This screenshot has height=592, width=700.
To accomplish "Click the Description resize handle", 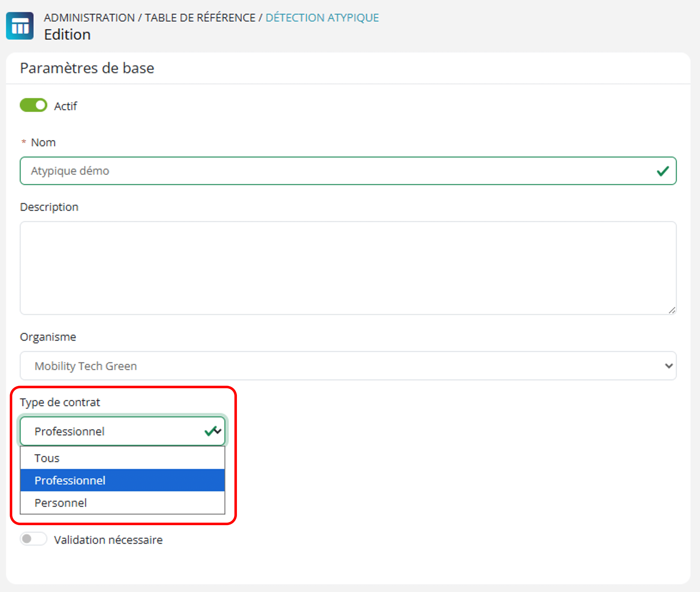I will point(672,310).
